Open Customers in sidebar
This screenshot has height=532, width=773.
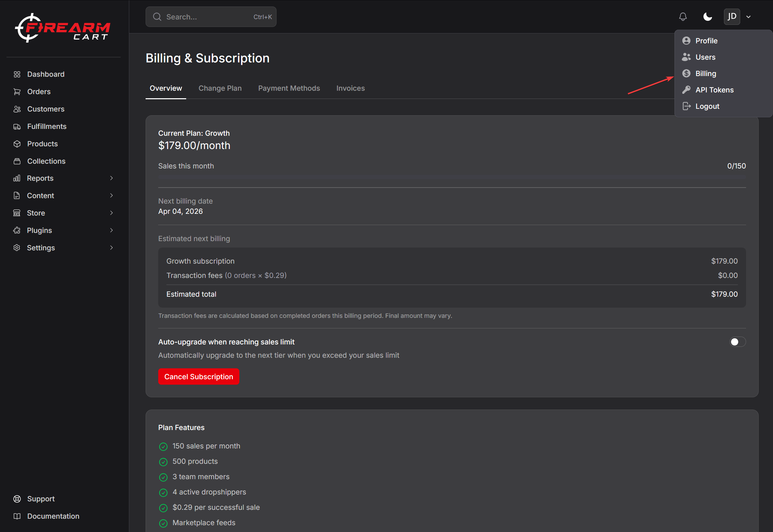pos(46,109)
